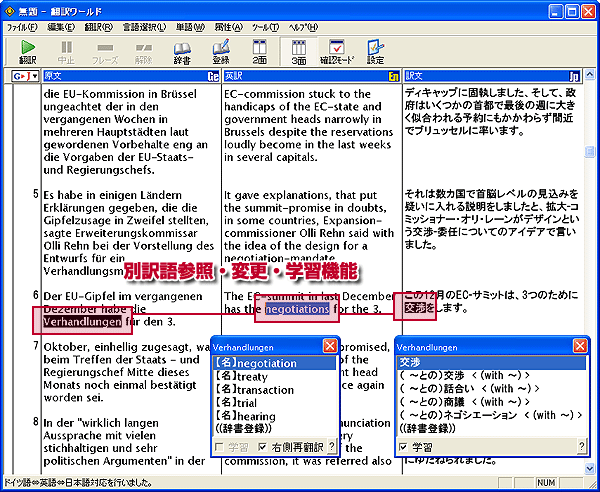Close the Japanese Verhandlungen popup

[x=580, y=347]
